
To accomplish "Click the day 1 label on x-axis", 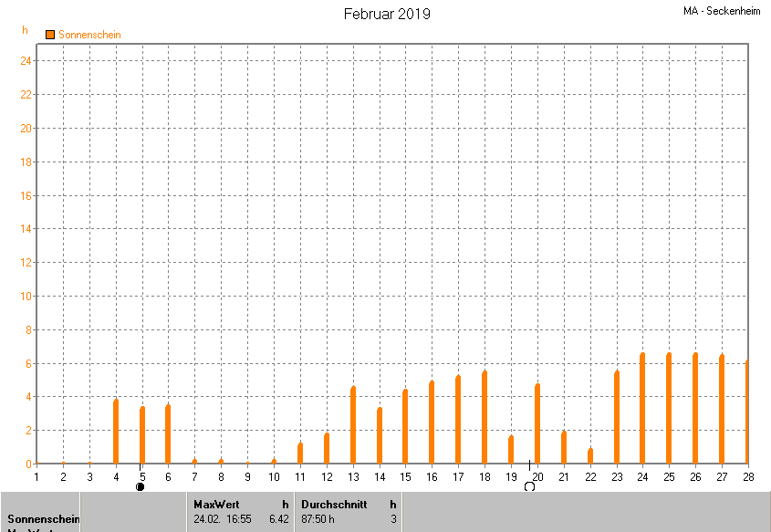I will (x=36, y=476).
